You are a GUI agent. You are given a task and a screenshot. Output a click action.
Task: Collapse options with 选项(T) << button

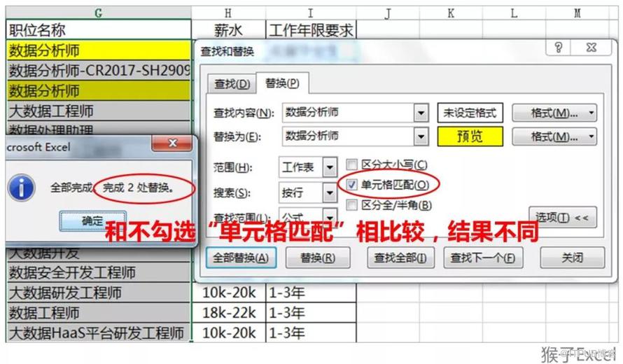click(562, 217)
